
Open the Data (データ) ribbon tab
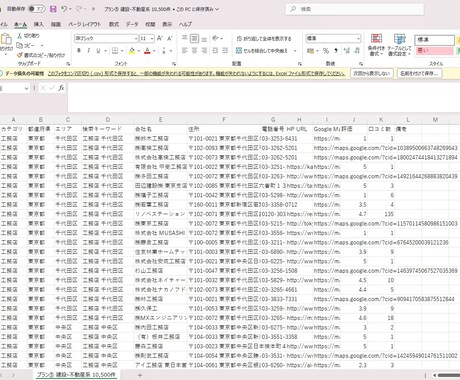tap(132, 24)
